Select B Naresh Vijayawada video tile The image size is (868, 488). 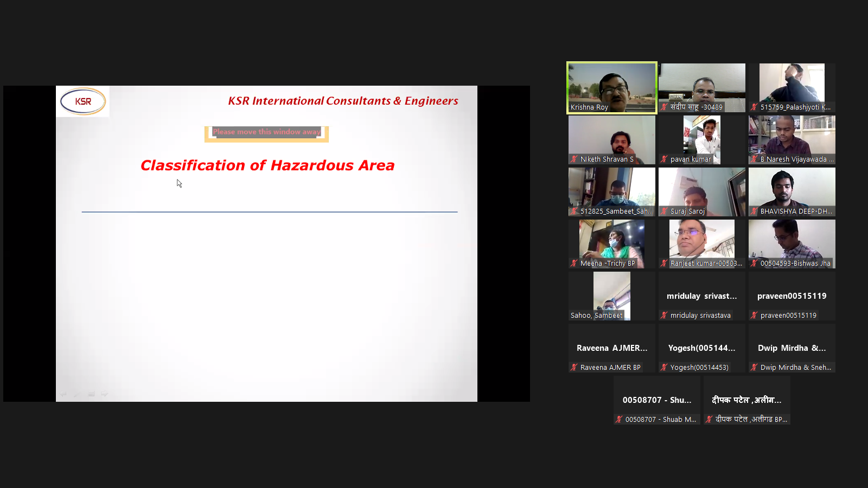click(x=792, y=139)
